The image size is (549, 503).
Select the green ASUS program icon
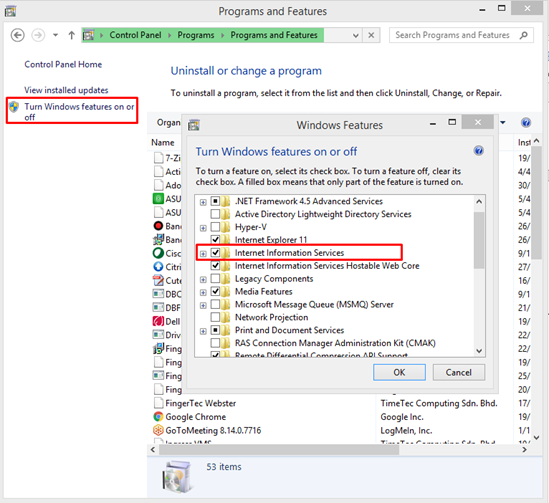click(158, 198)
